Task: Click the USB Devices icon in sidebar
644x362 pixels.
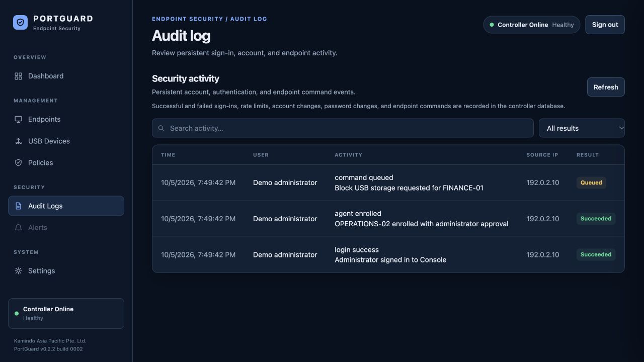Action: 18,141
